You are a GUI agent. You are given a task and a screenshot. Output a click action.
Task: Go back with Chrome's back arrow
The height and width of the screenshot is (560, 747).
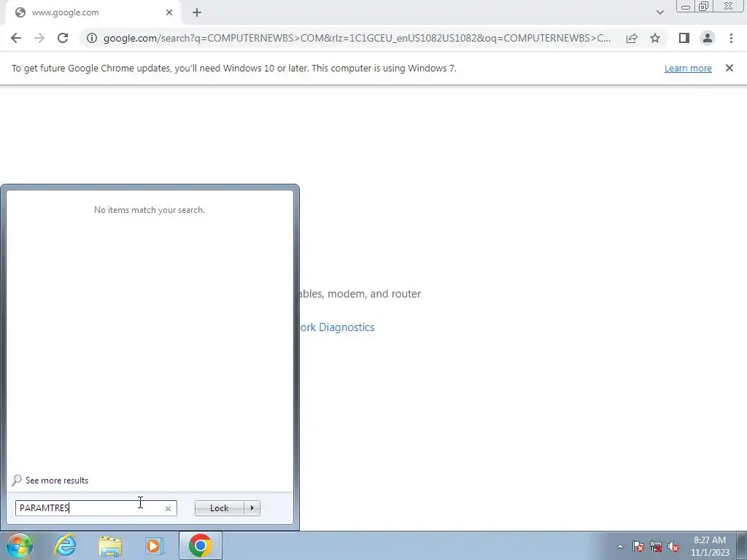coord(16,38)
